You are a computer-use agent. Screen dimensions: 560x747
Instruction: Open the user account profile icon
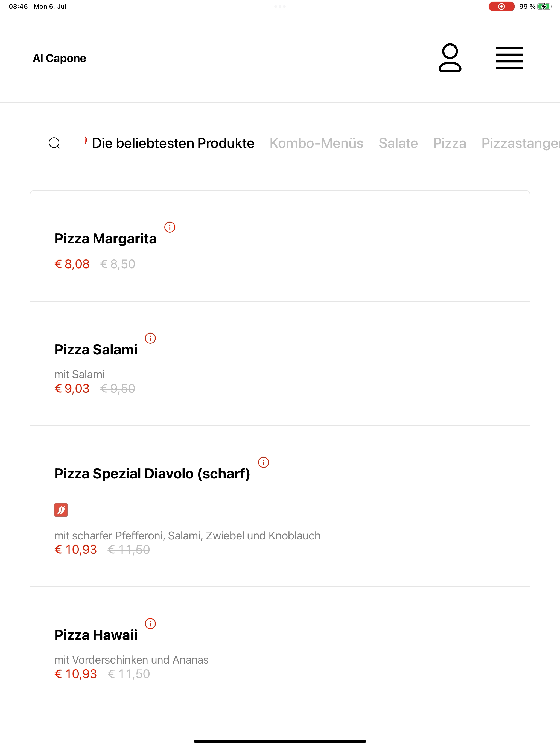450,58
